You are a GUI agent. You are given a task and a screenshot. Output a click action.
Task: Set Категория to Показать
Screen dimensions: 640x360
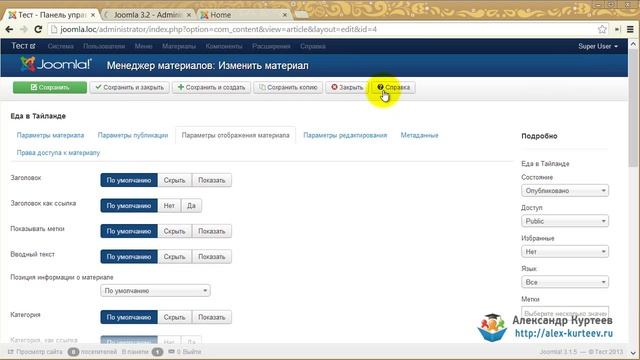click(x=211, y=317)
